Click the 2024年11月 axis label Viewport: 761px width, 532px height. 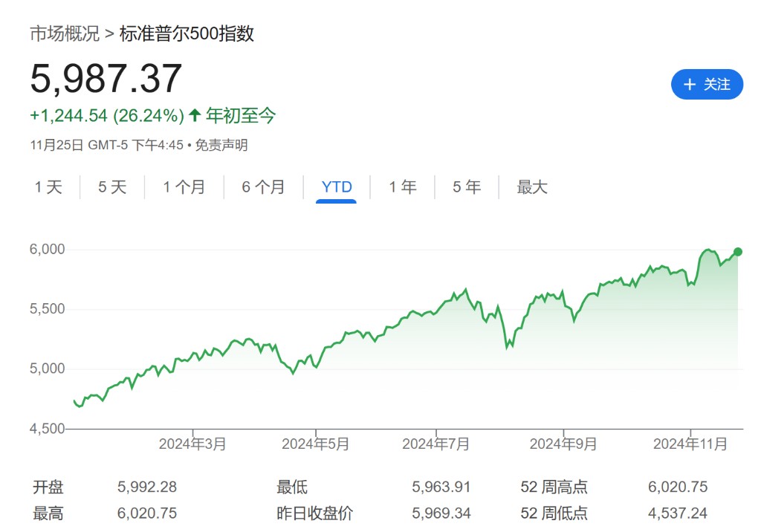tap(690, 444)
